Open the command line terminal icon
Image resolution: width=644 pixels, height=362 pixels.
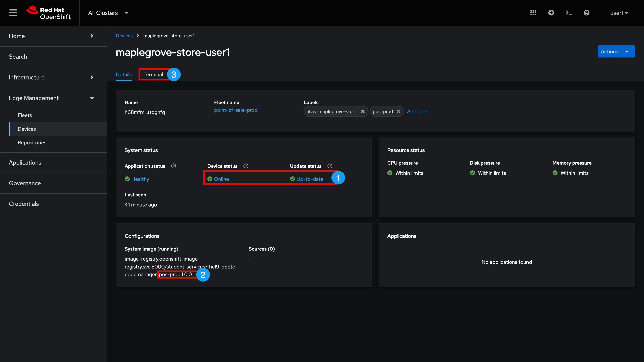pos(569,13)
